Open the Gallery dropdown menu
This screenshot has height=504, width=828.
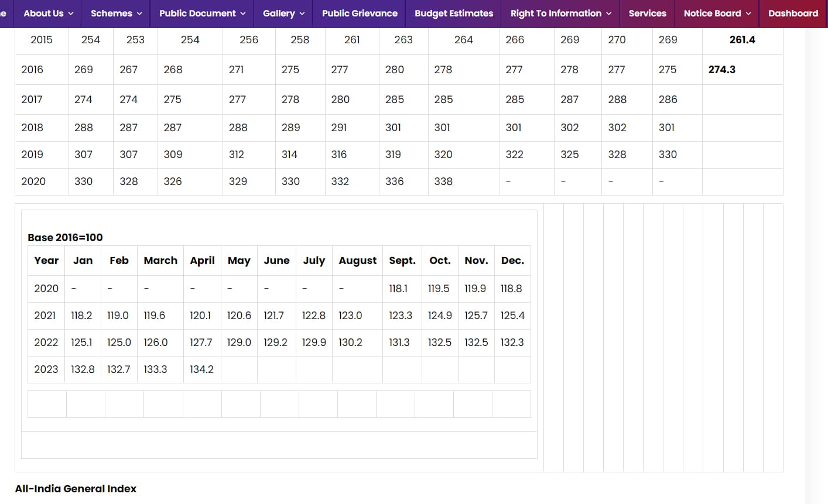tap(283, 13)
